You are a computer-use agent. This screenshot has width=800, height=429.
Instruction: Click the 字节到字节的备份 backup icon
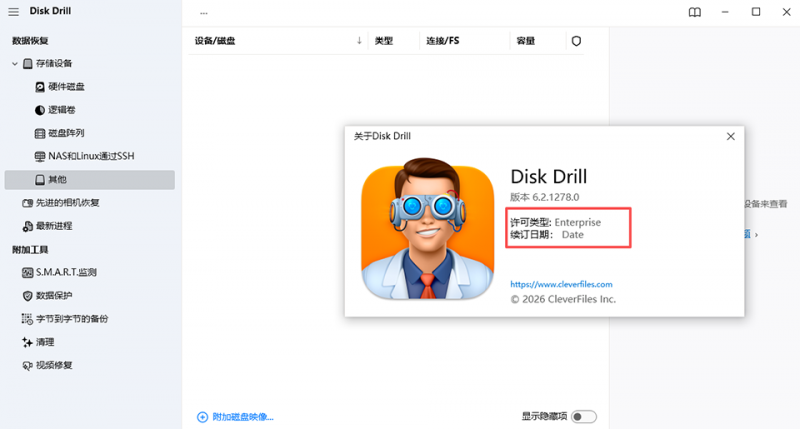[x=27, y=319]
